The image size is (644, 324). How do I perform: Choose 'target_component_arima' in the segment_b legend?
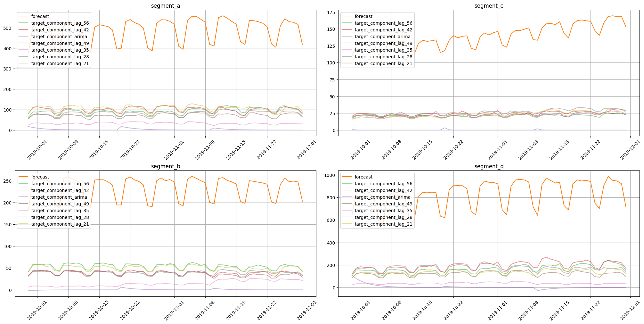59,197
